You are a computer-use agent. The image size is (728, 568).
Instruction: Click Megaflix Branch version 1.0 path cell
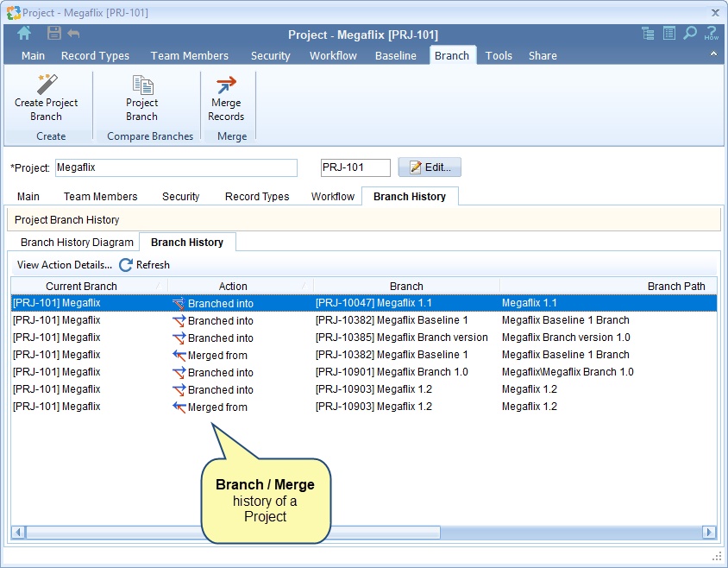566,338
